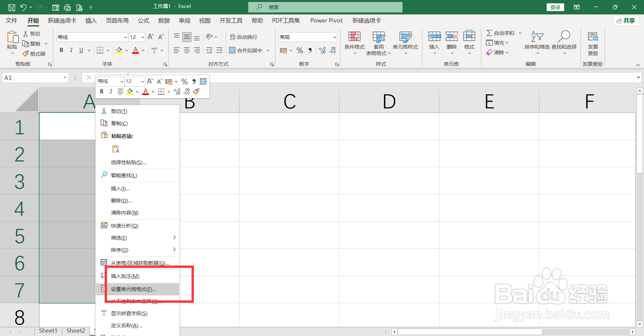Image resolution: width=644 pixels, height=336 pixels.
Task: Apply percent style in ribbon number group
Action: 300,50
